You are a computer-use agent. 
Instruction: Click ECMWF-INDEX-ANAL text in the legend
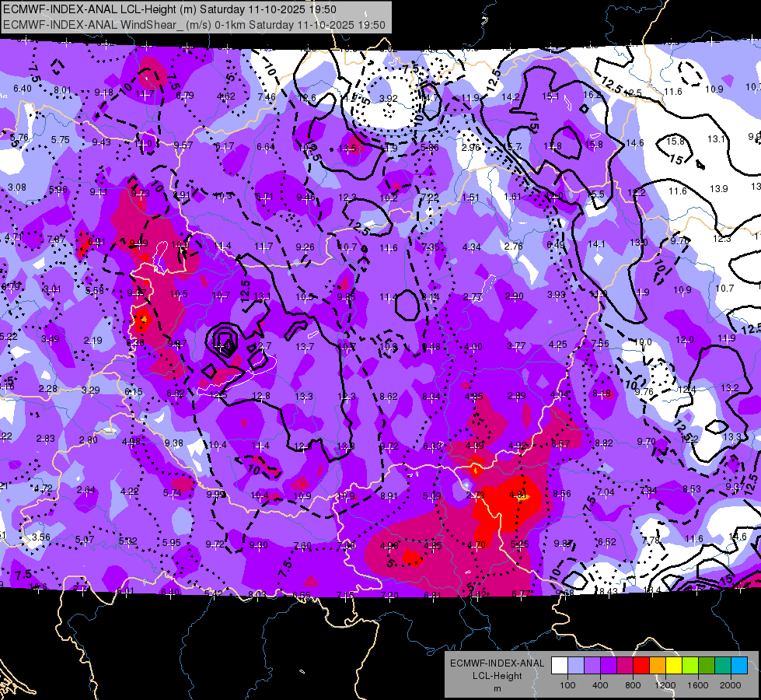pos(497,663)
